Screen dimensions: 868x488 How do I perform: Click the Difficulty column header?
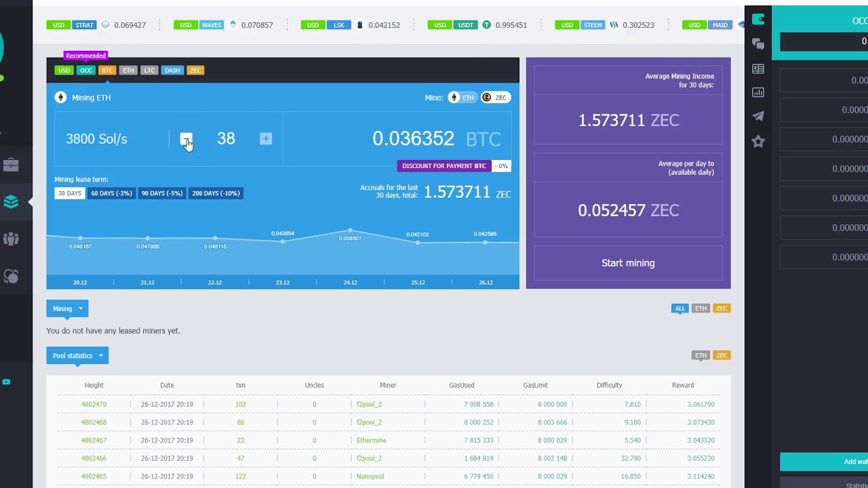(x=609, y=385)
